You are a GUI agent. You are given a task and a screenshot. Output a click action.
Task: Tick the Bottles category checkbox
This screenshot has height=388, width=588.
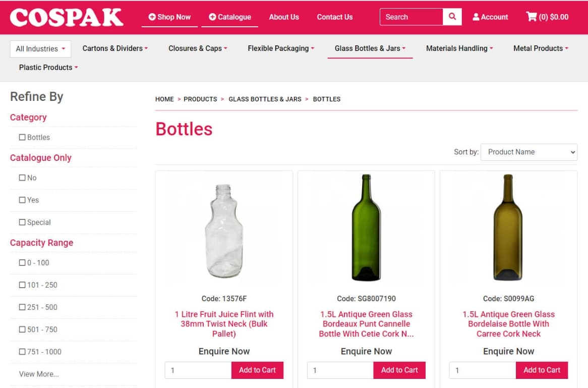click(x=22, y=137)
